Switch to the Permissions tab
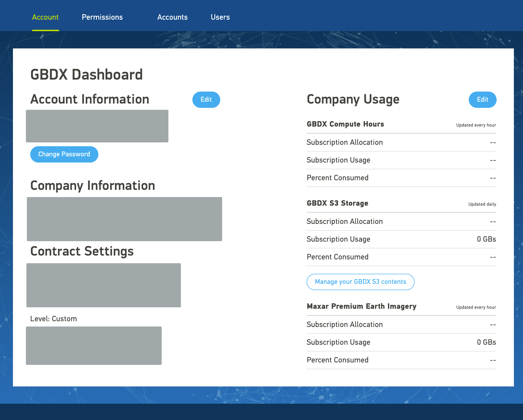The width and height of the screenshot is (523, 420). click(x=102, y=17)
